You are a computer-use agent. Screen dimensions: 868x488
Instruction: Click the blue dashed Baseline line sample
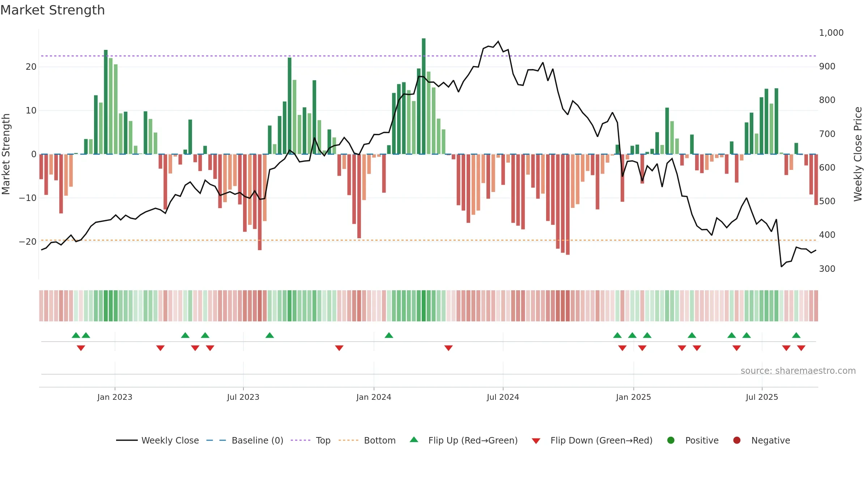(x=216, y=440)
